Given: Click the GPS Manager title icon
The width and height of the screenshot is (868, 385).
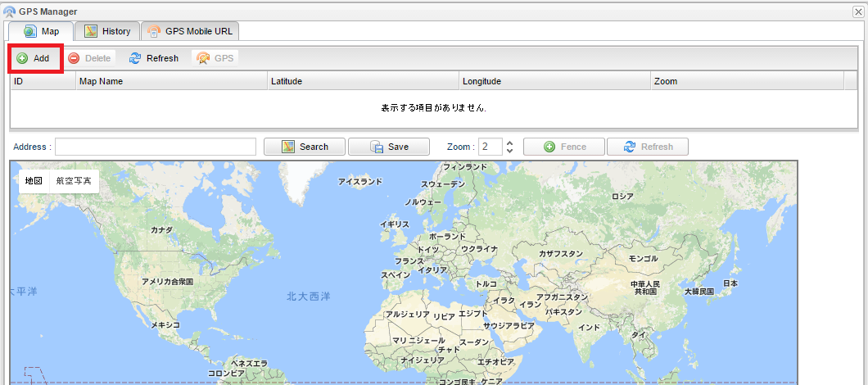Looking at the screenshot, I should [x=9, y=11].
